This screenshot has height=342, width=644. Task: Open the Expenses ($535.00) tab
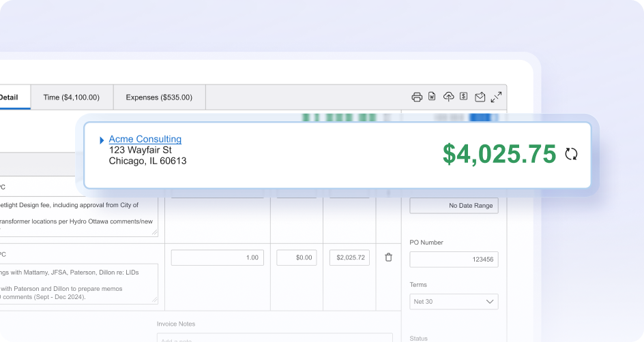tap(159, 97)
